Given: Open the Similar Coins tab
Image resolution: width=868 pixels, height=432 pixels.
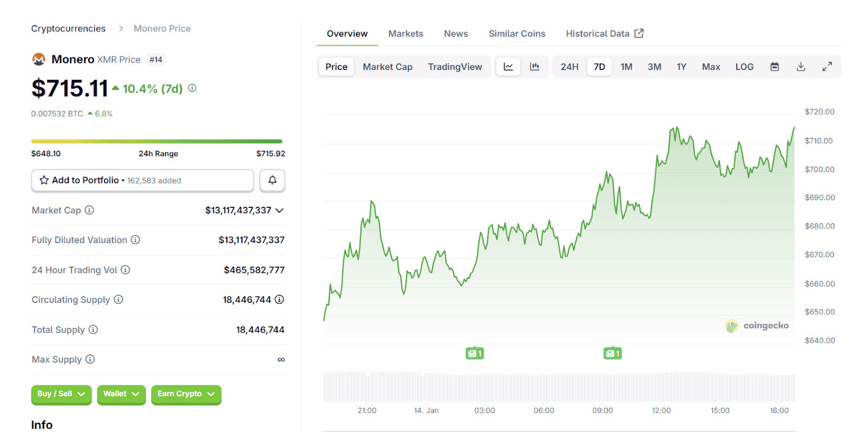Looking at the screenshot, I should click(x=516, y=34).
